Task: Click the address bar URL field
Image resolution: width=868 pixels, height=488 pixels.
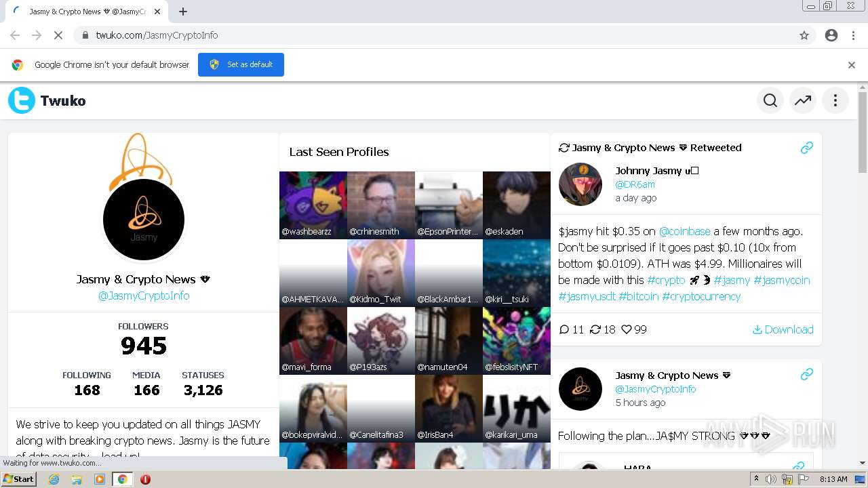Action: click(x=434, y=35)
